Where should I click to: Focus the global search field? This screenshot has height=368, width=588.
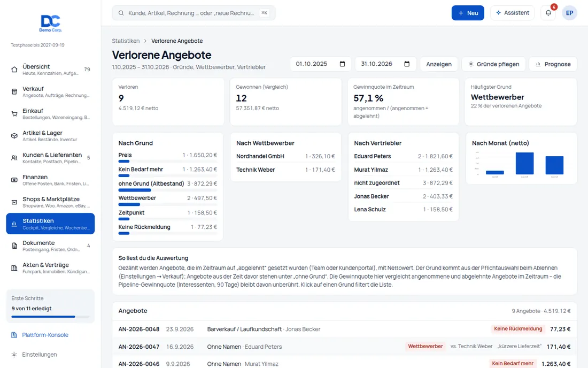click(194, 13)
